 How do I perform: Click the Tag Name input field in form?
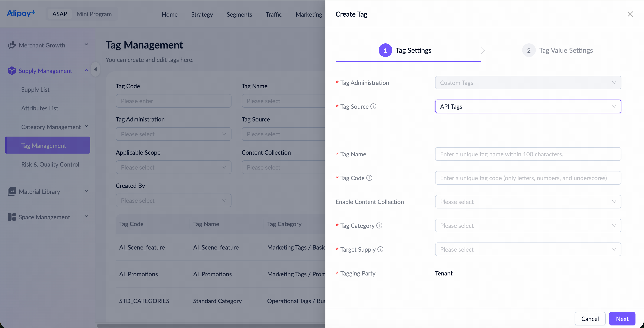pos(528,154)
